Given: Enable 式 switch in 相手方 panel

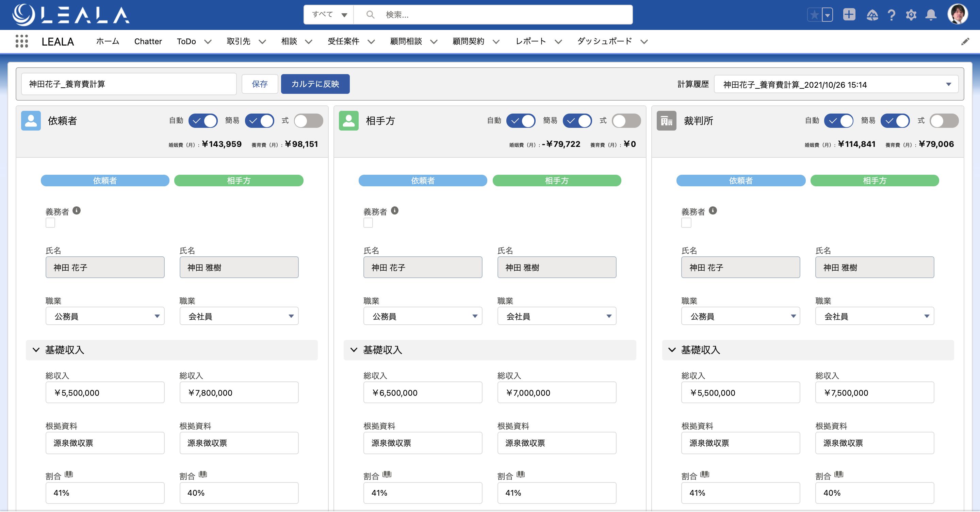Looking at the screenshot, I should pos(626,121).
